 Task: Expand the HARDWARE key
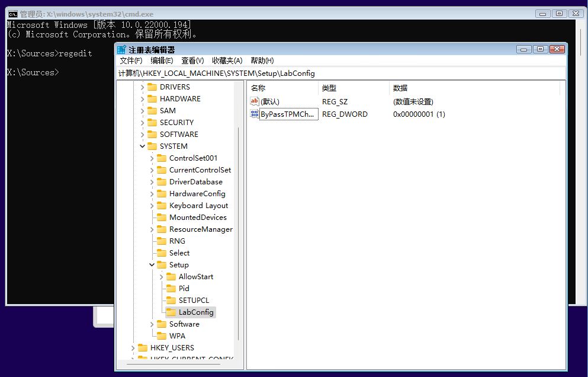[142, 99]
